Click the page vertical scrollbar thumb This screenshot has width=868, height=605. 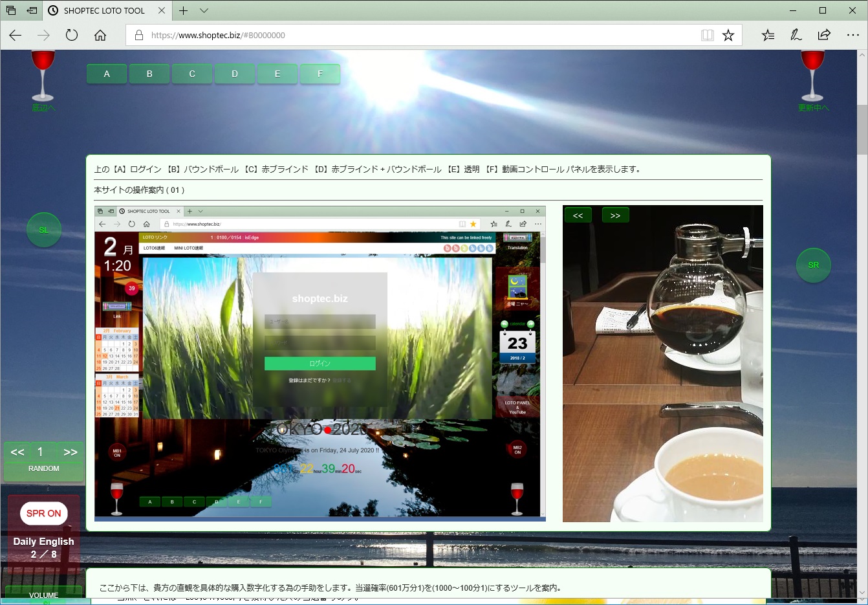(862, 129)
